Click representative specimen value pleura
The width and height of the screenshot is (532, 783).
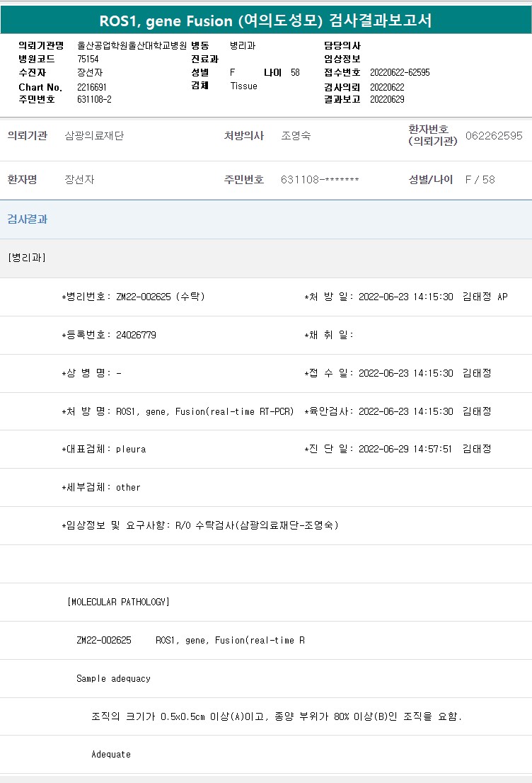tap(131, 449)
